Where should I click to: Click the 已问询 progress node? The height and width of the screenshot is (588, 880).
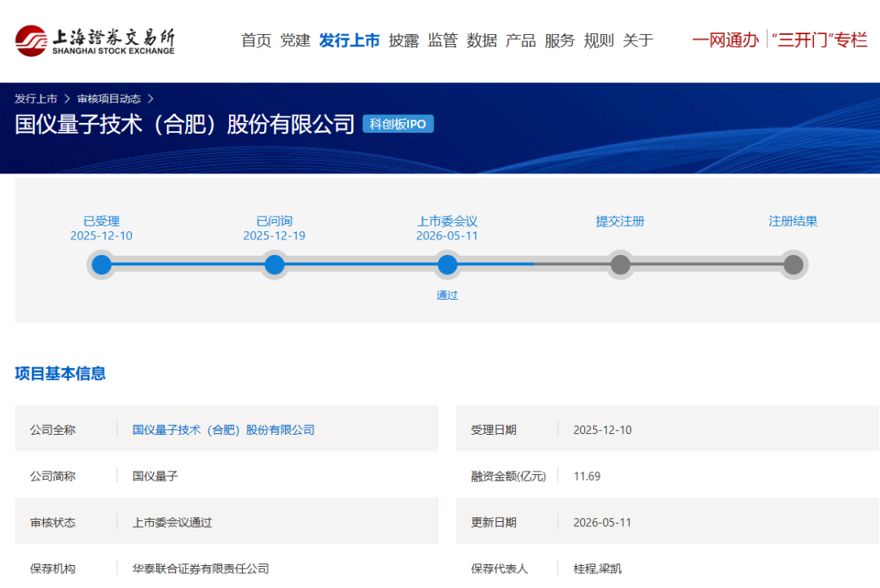click(275, 265)
